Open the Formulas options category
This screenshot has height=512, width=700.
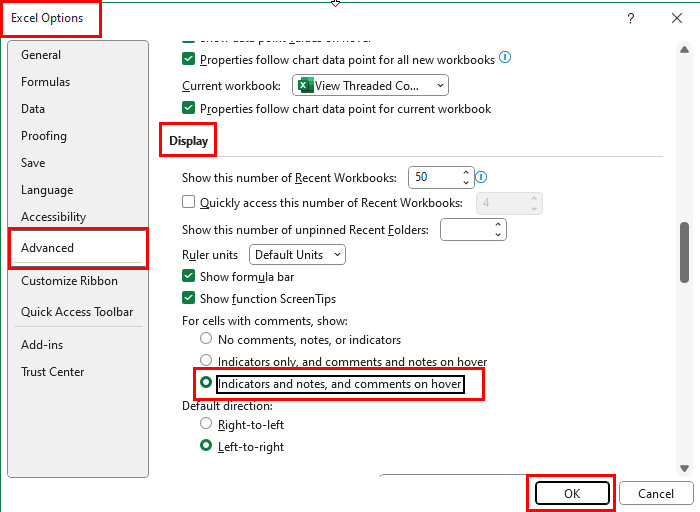click(78, 82)
